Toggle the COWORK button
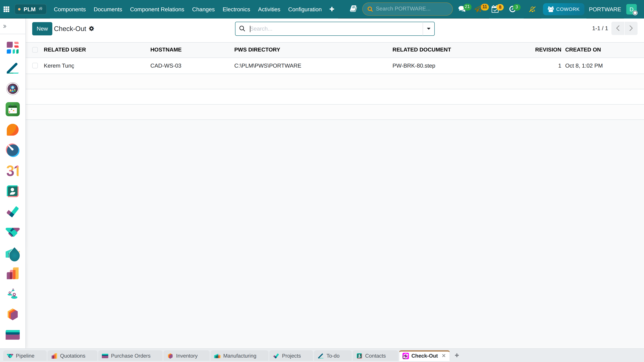The image size is (644, 362). pos(563,9)
